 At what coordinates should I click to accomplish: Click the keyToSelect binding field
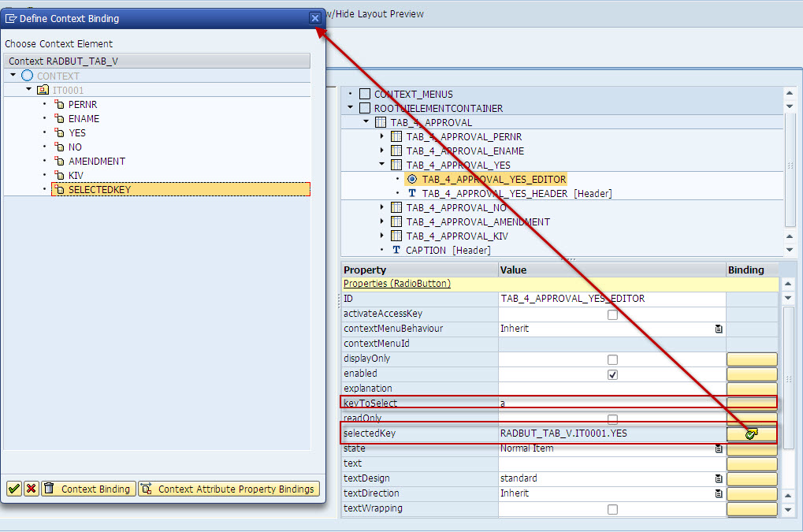tap(751, 403)
